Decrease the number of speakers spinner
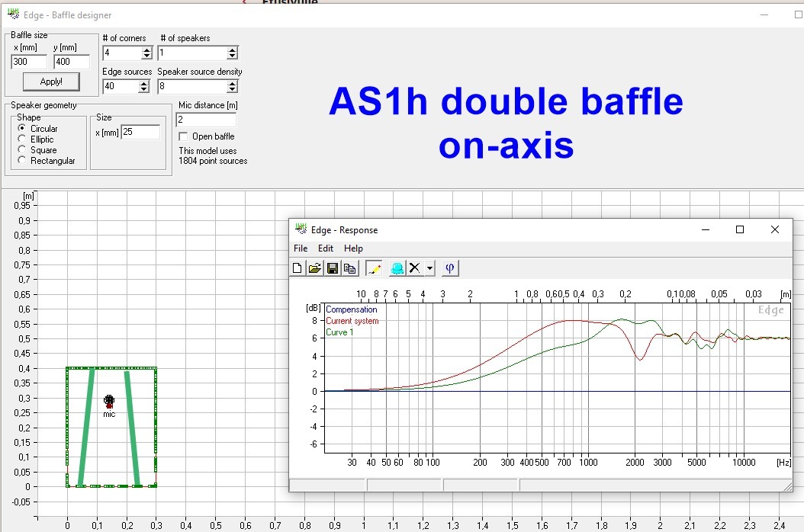The image size is (804, 532). pyautogui.click(x=233, y=56)
